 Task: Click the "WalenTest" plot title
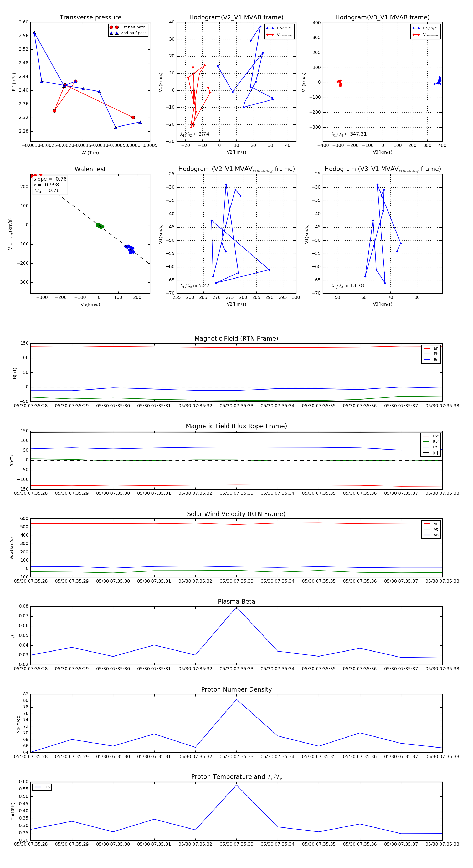tap(90, 169)
